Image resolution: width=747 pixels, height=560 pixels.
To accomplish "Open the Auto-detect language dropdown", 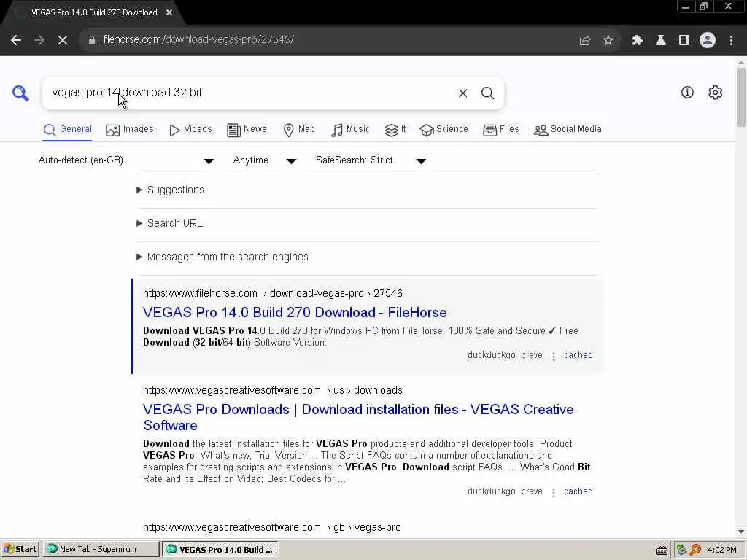I will tap(125, 160).
